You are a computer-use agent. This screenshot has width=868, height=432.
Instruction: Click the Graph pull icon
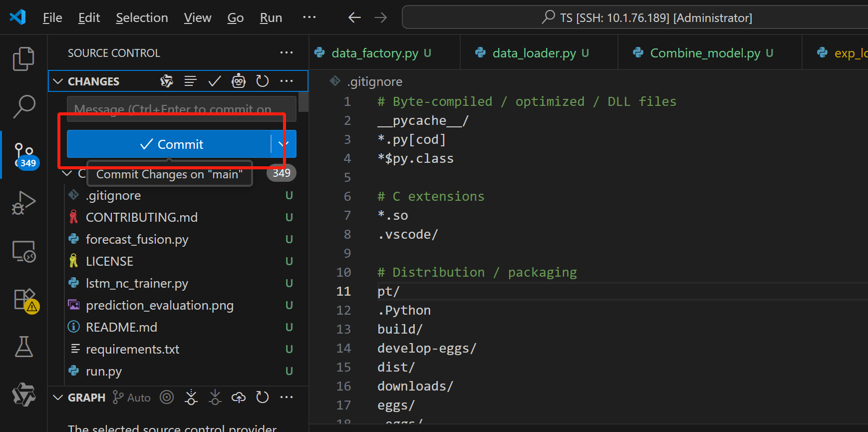click(215, 397)
